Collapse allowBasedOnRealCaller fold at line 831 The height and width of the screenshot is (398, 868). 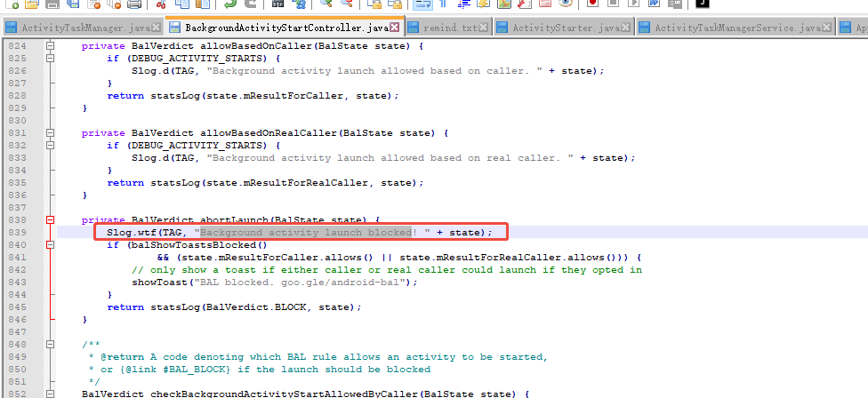(51, 132)
